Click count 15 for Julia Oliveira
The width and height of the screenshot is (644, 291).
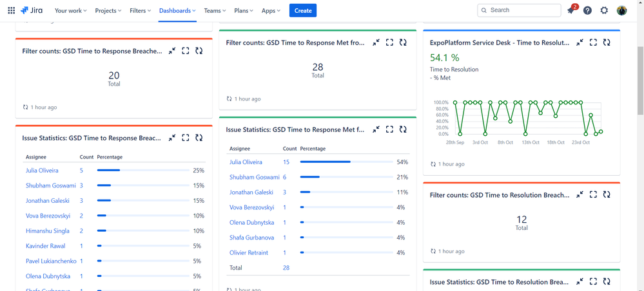point(286,162)
